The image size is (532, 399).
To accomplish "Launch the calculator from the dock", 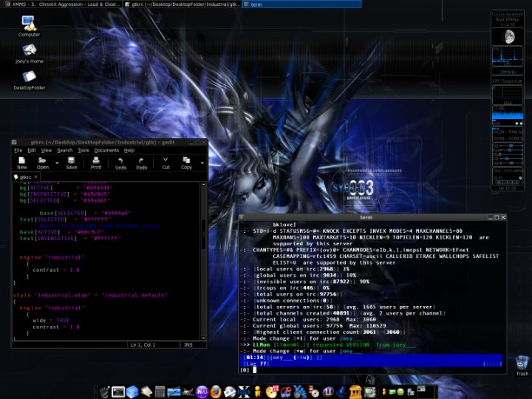I will pyautogui.click(x=160, y=392).
